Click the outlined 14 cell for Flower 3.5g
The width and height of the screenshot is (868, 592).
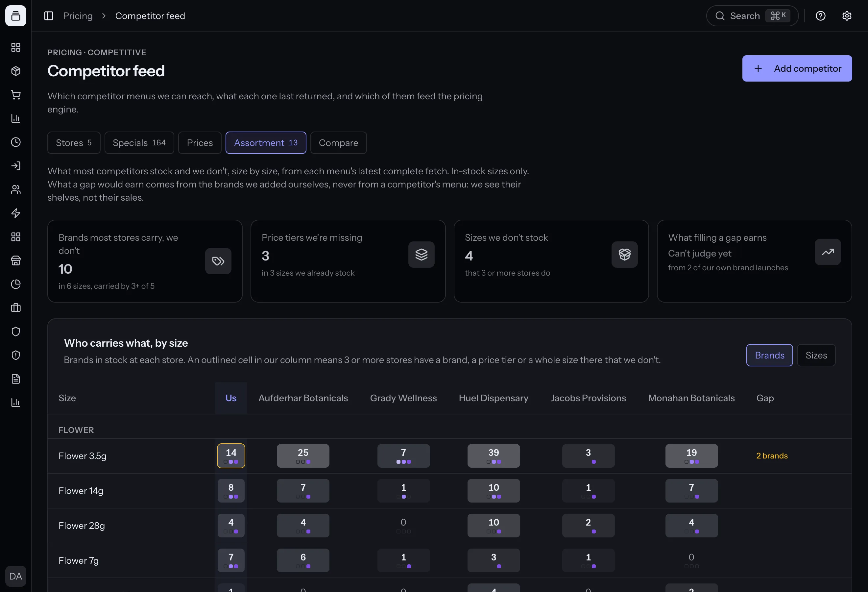click(x=231, y=456)
